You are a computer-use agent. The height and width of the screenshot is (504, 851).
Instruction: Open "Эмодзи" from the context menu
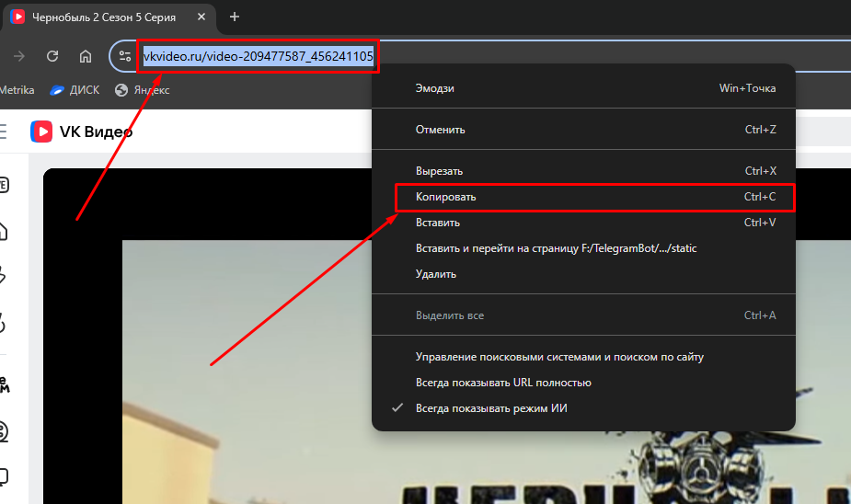click(434, 88)
